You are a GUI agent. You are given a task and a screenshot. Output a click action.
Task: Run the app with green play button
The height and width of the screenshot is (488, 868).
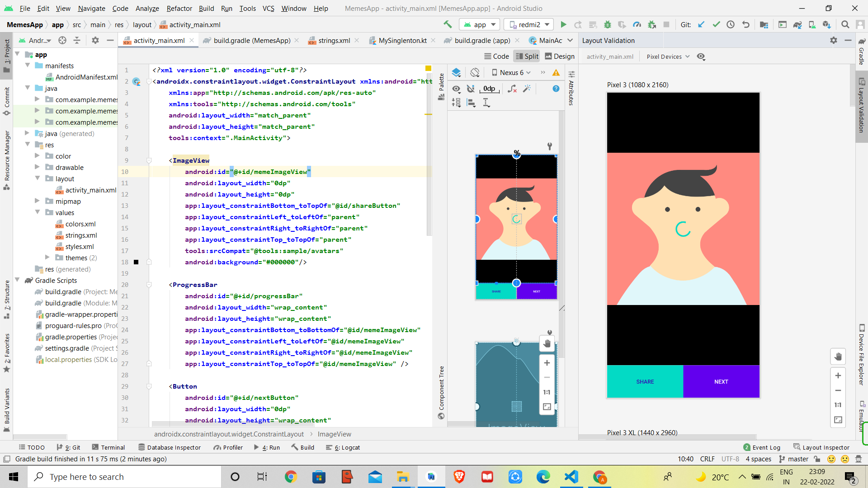pyautogui.click(x=563, y=24)
